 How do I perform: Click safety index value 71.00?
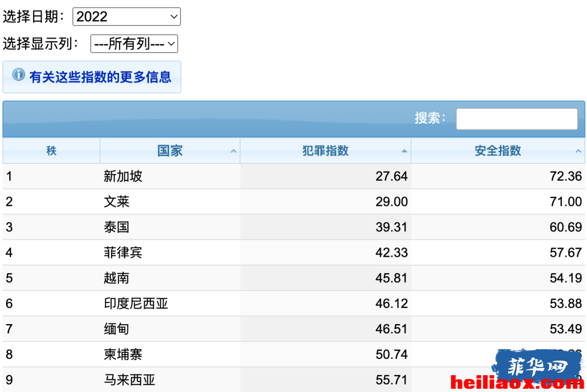566,201
